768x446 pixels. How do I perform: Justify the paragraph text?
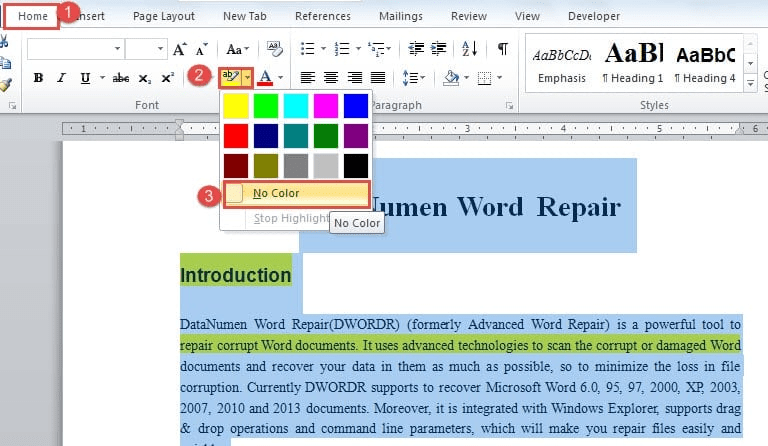378,78
